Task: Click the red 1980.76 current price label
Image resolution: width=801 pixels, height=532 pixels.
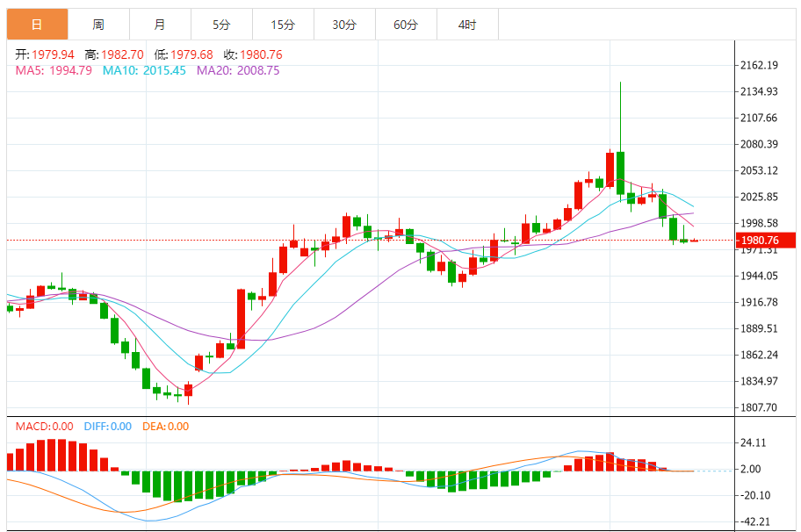Action: pyautogui.click(x=765, y=240)
